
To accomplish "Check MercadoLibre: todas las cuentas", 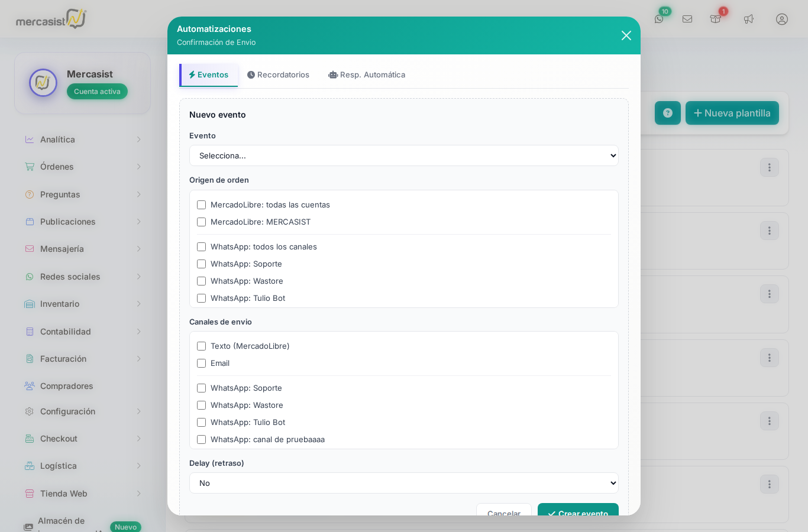I will (202, 205).
